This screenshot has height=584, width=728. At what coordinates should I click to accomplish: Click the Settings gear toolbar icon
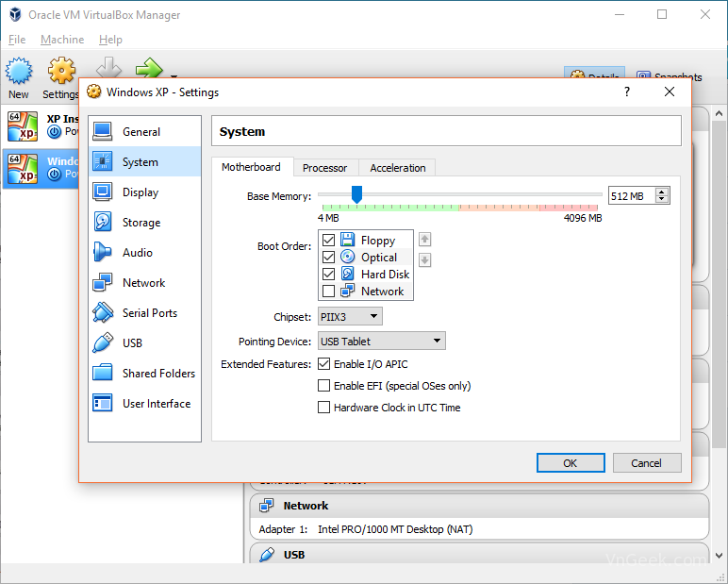[61, 71]
